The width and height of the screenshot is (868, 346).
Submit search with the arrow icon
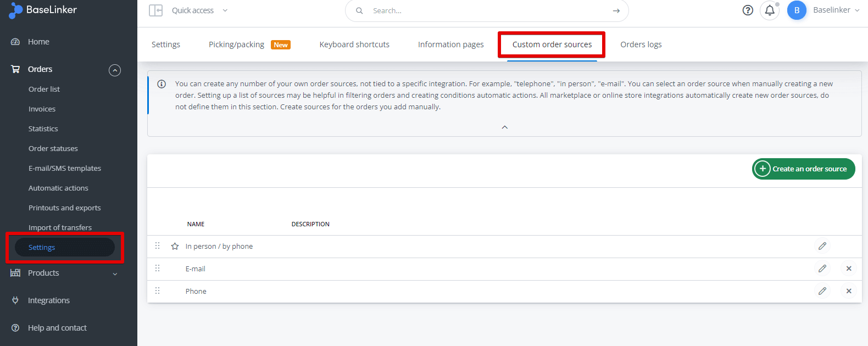[616, 10]
